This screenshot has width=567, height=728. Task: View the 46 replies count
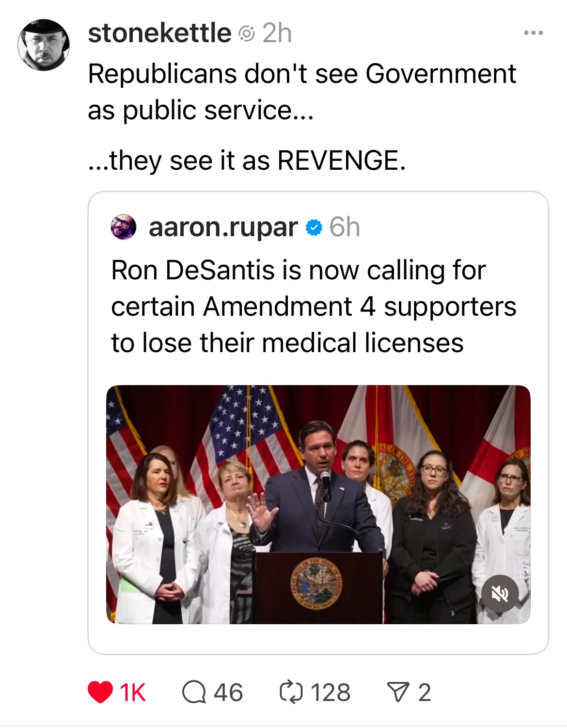(228, 692)
